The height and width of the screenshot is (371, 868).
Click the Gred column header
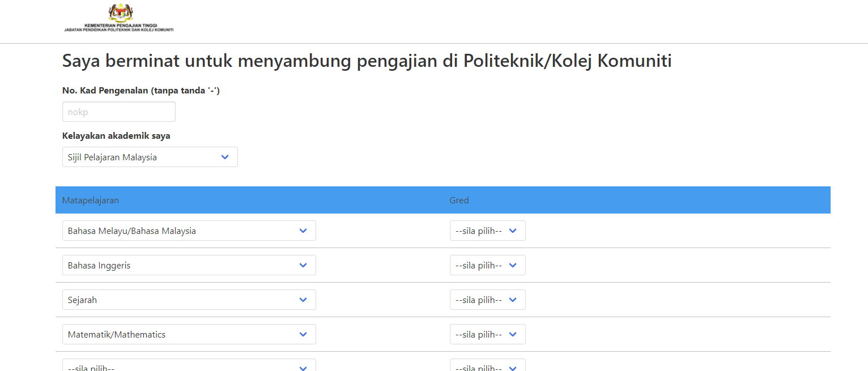click(459, 200)
